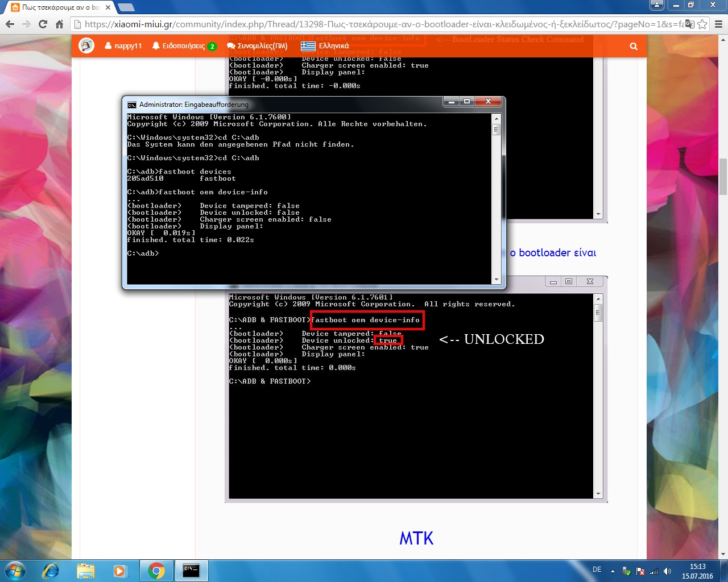728x582 pixels.
Task: Click the translate page icon in address bar
Action: [689, 24]
